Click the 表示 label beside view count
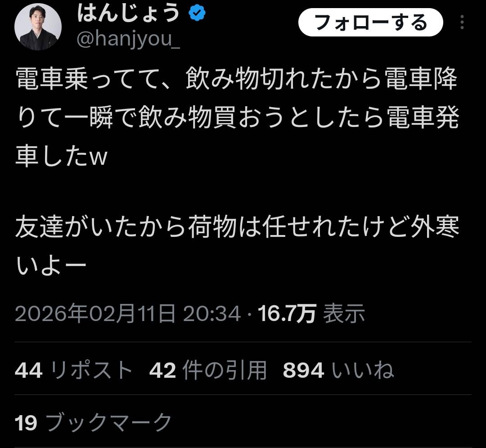The width and height of the screenshot is (486, 448). click(x=344, y=313)
